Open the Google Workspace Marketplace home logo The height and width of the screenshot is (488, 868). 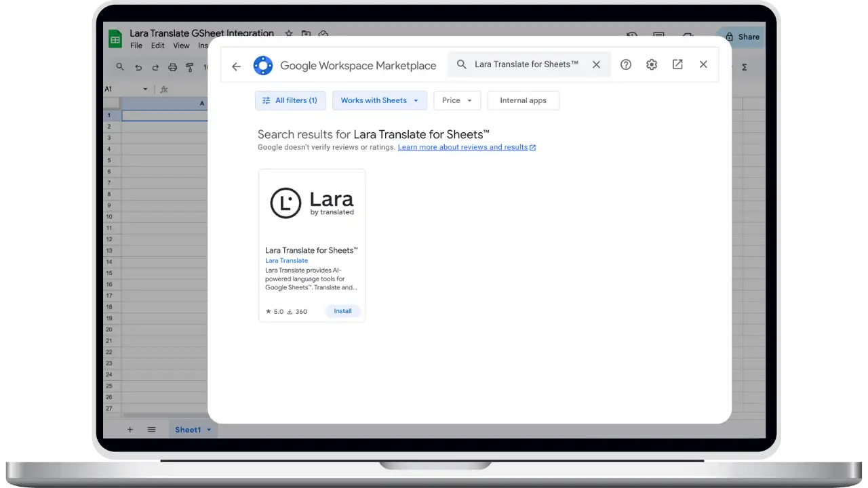[x=263, y=65]
